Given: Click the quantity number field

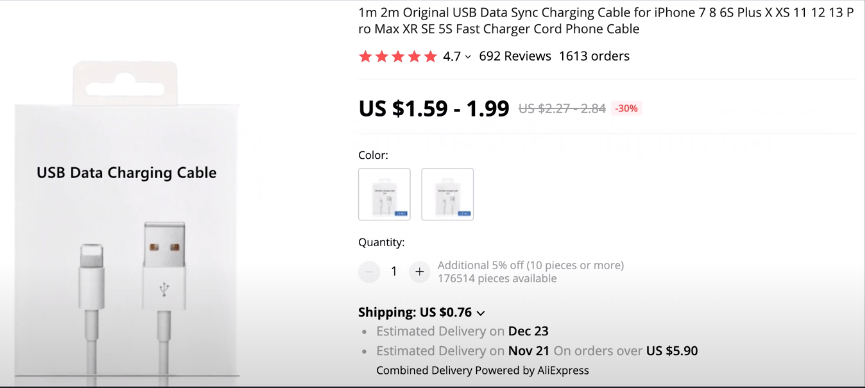Looking at the screenshot, I should [x=394, y=272].
